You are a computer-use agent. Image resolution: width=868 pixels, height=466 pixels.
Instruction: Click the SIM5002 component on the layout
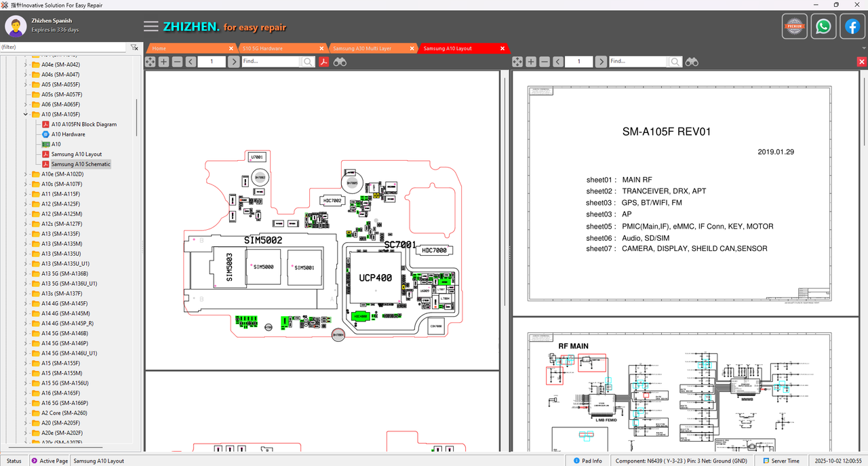tap(263, 240)
